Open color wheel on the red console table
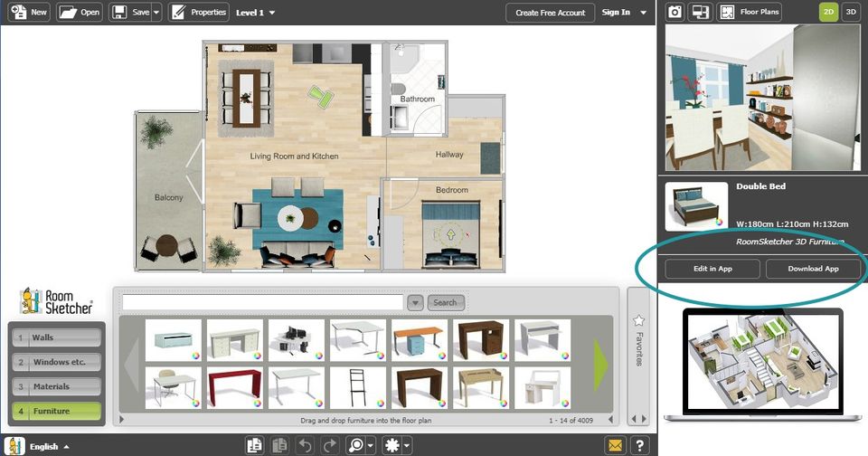 pyautogui.click(x=258, y=404)
